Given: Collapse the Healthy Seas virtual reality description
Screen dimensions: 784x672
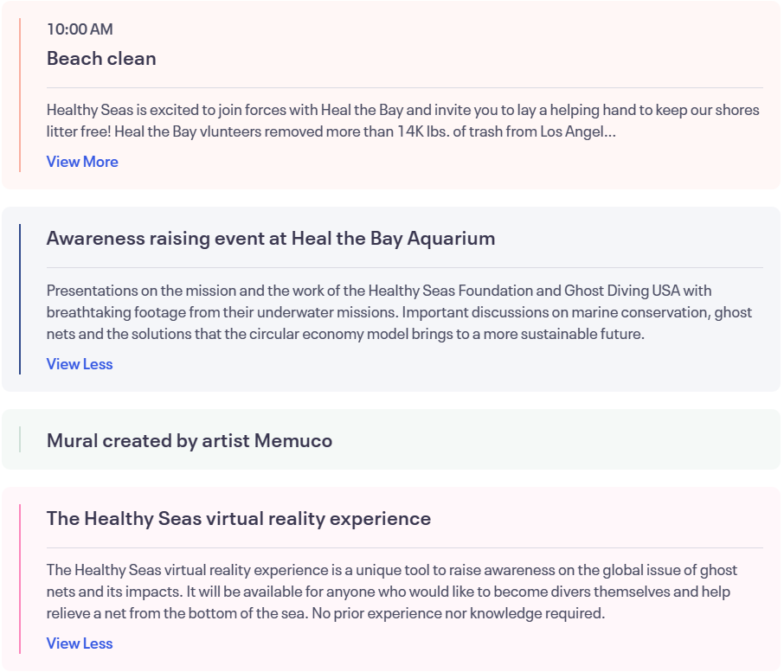Looking at the screenshot, I should coord(79,643).
